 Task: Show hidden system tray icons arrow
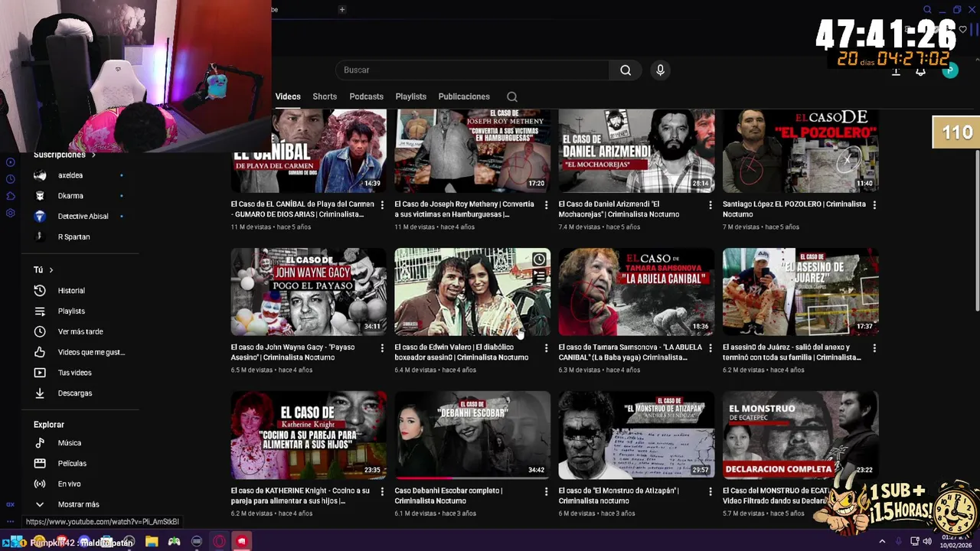[x=882, y=542]
